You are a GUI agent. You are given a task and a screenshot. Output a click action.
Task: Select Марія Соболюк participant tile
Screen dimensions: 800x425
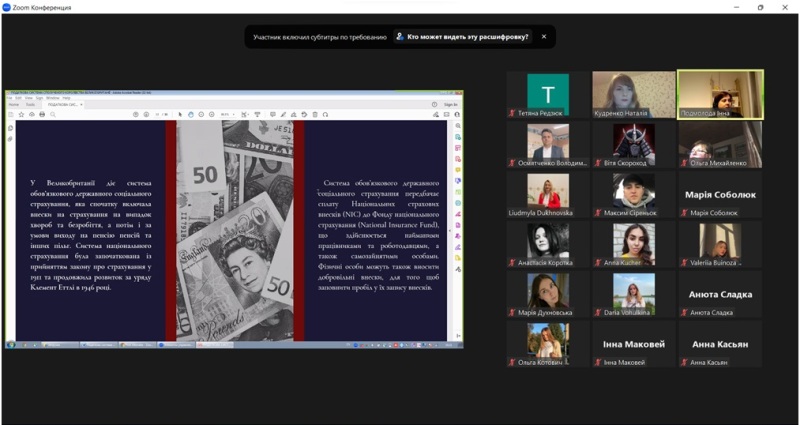[719, 194]
